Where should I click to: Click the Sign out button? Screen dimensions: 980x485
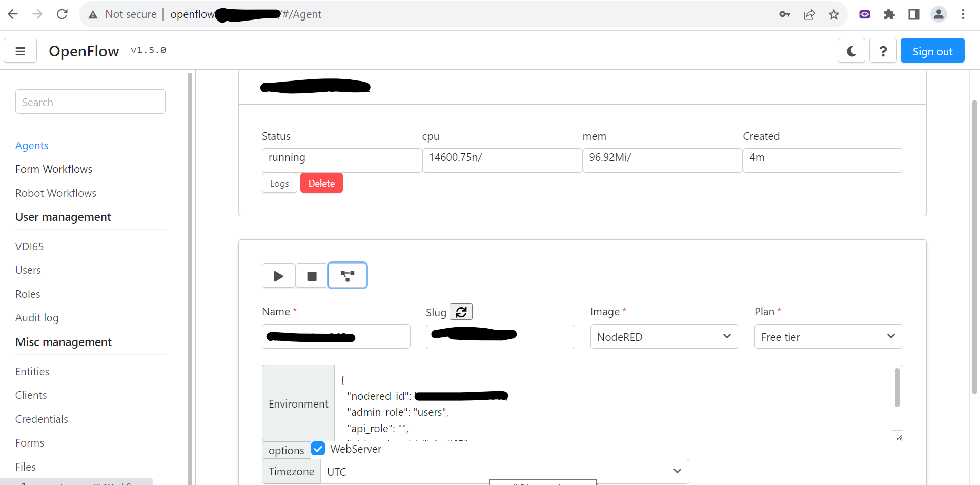click(932, 51)
